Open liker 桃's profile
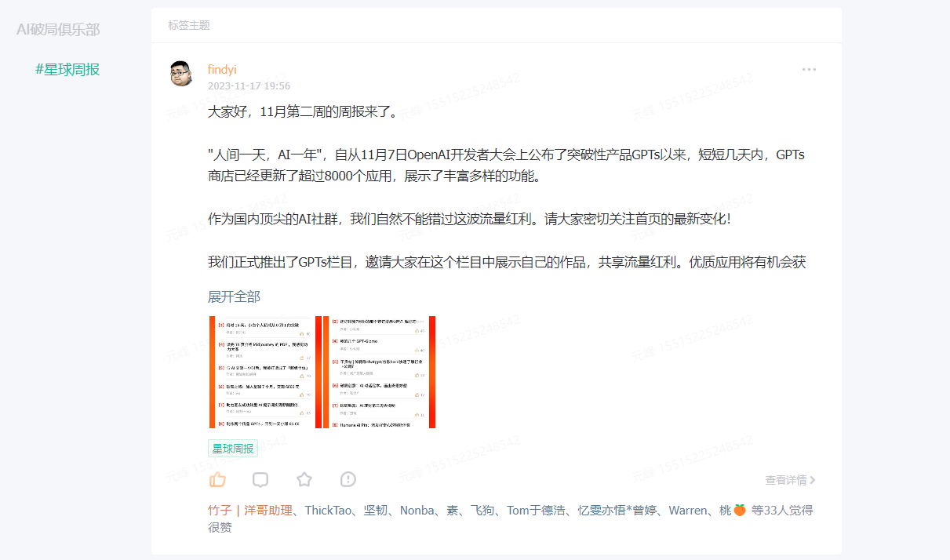950x560 pixels. 732,510
